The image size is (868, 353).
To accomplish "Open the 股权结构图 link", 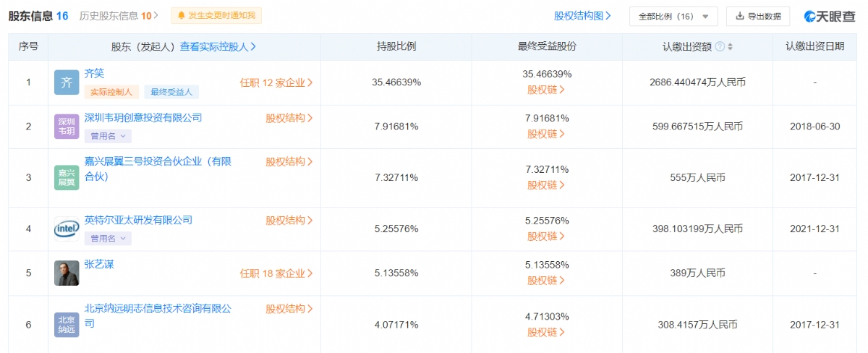I will pyautogui.click(x=582, y=15).
